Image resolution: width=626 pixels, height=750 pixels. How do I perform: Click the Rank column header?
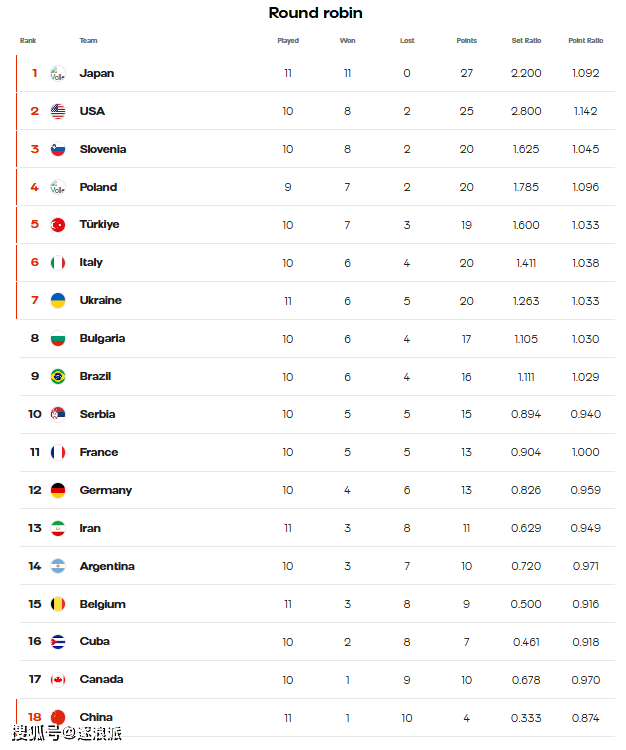(x=28, y=41)
